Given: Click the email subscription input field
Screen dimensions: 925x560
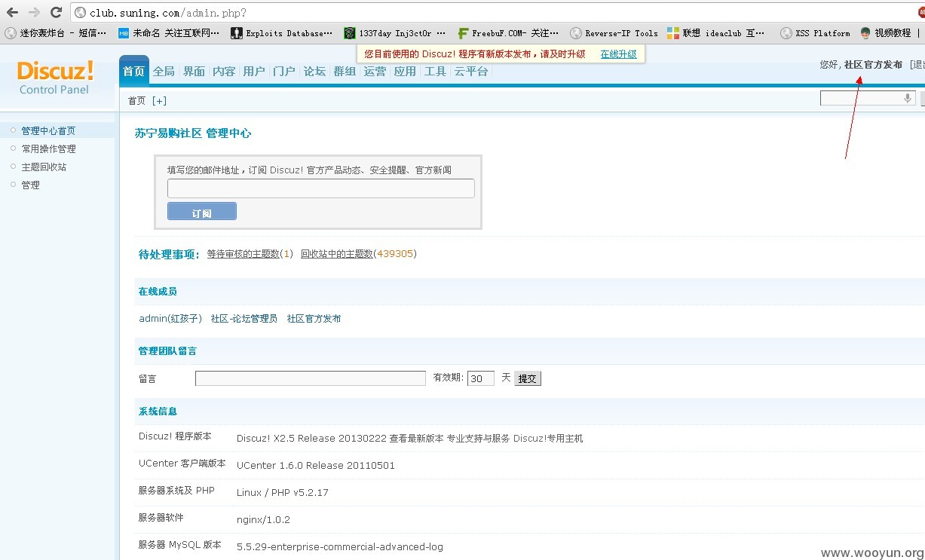Looking at the screenshot, I should coord(321,188).
